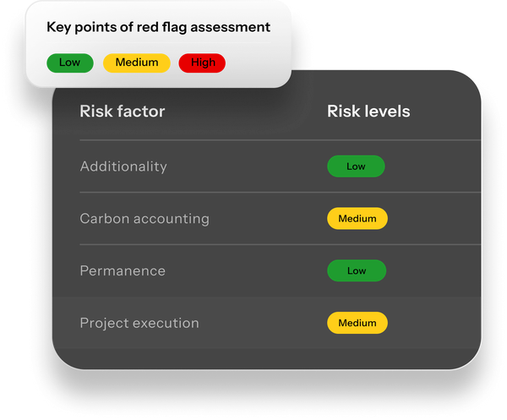This screenshot has height=420, width=507.
Task: Click the Low badge for Additionality
Action: (356, 166)
